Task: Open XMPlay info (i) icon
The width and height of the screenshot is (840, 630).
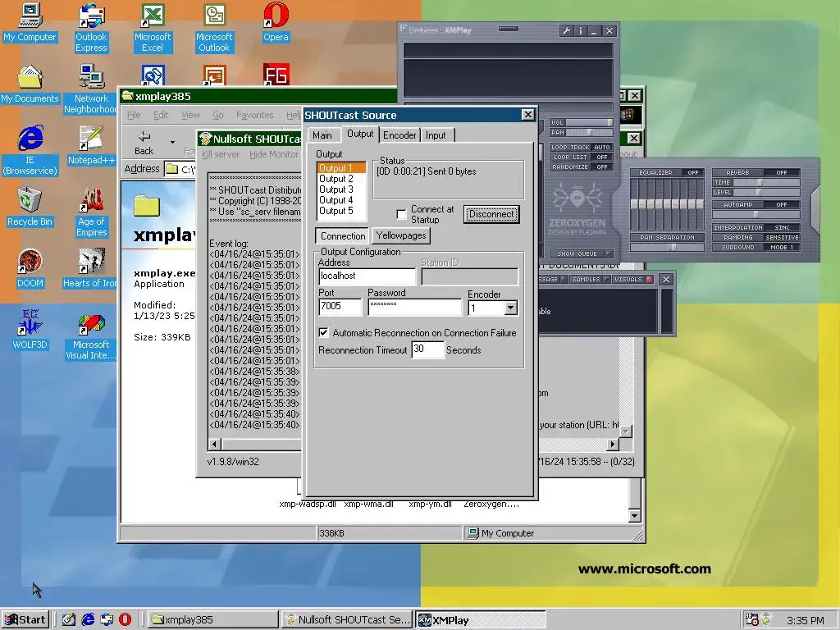Action: point(580,31)
